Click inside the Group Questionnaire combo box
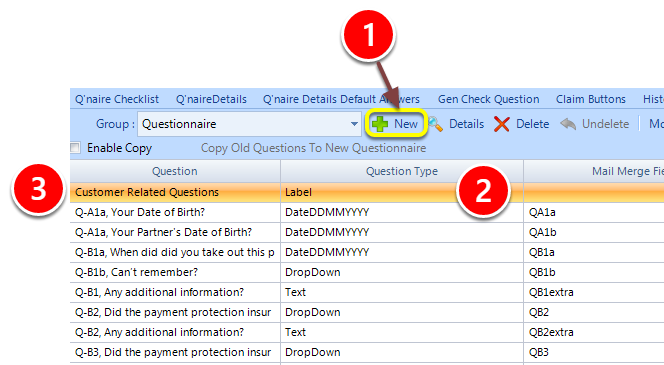664x365 pixels. (x=249, y=124)
